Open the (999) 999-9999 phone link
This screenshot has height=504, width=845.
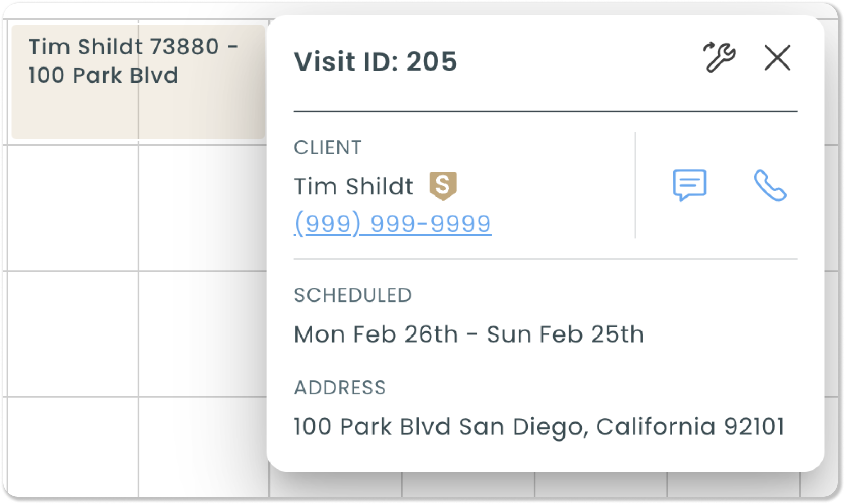392,223
